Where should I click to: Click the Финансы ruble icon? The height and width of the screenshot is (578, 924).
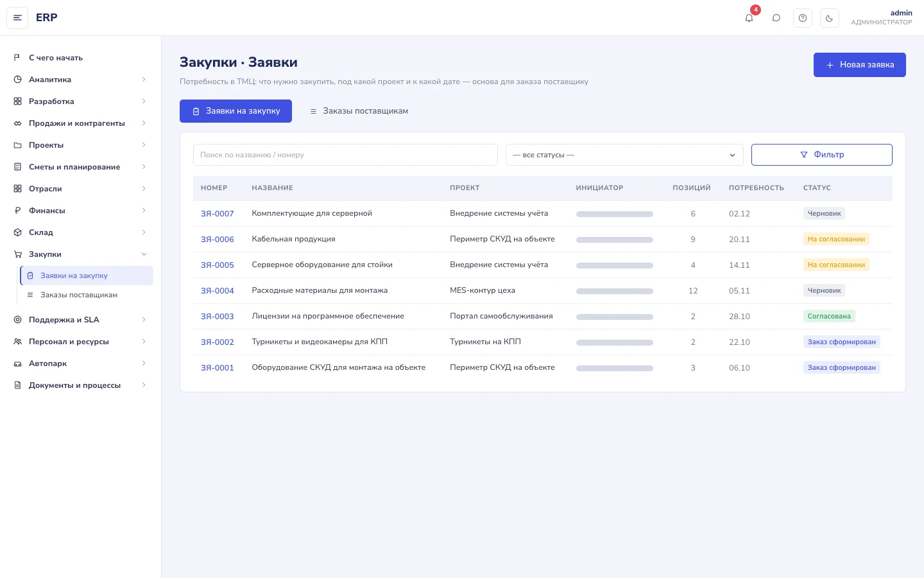click(17, 211)
